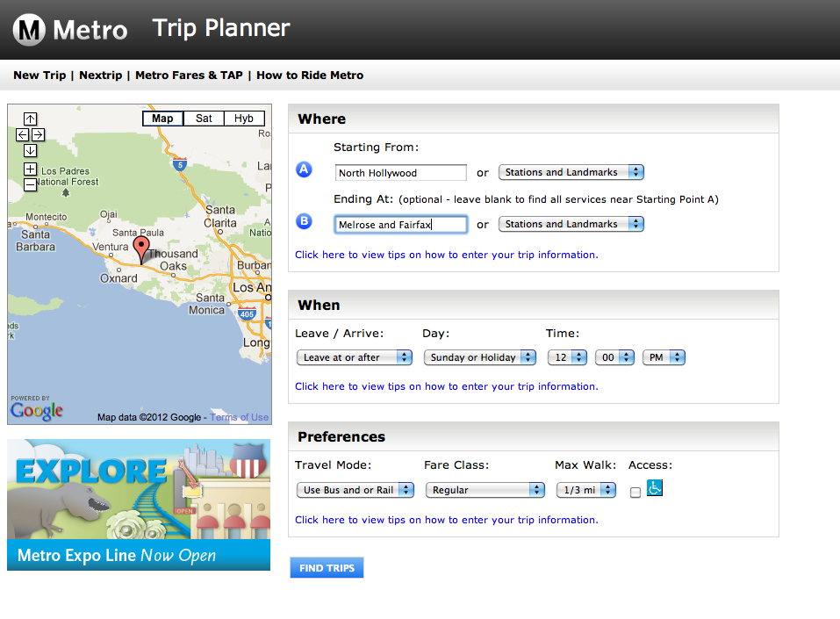
Task: Pan the map right arrow
Action: point(38,134)
